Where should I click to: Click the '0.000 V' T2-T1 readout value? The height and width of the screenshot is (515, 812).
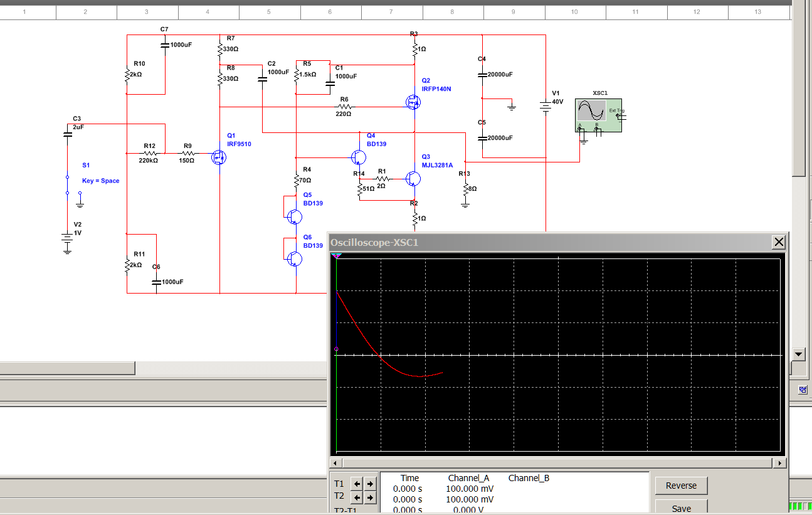click(470, 510)
